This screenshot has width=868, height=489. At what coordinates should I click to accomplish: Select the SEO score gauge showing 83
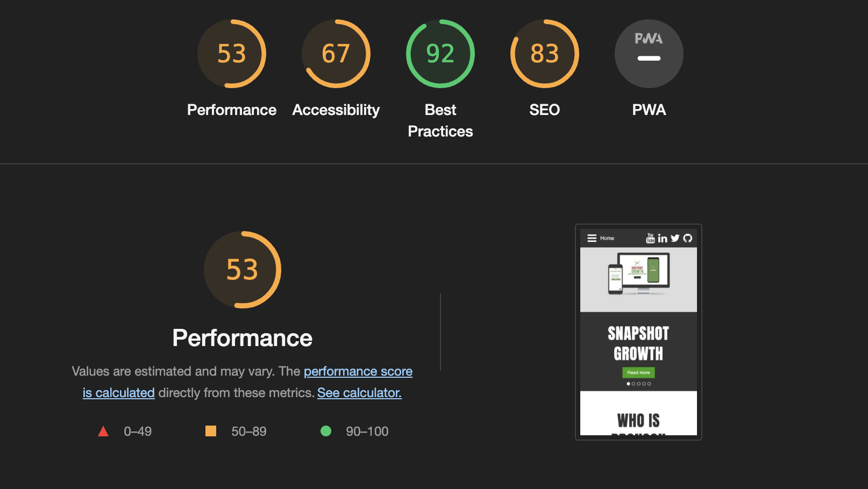click(545, 54)
